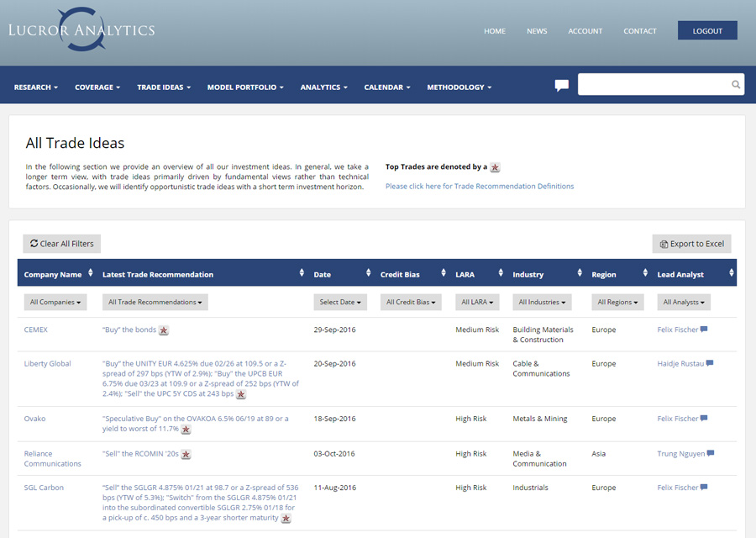
Task: Message Trung Nguyen via chat icon
Action: pyautogui.click(x=711, y=453)
